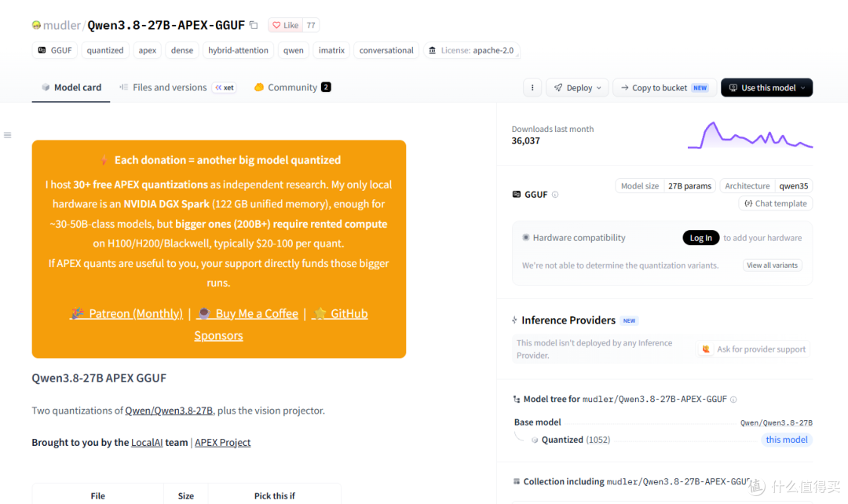Click the hybrid-attention tag

coord(238,50)
